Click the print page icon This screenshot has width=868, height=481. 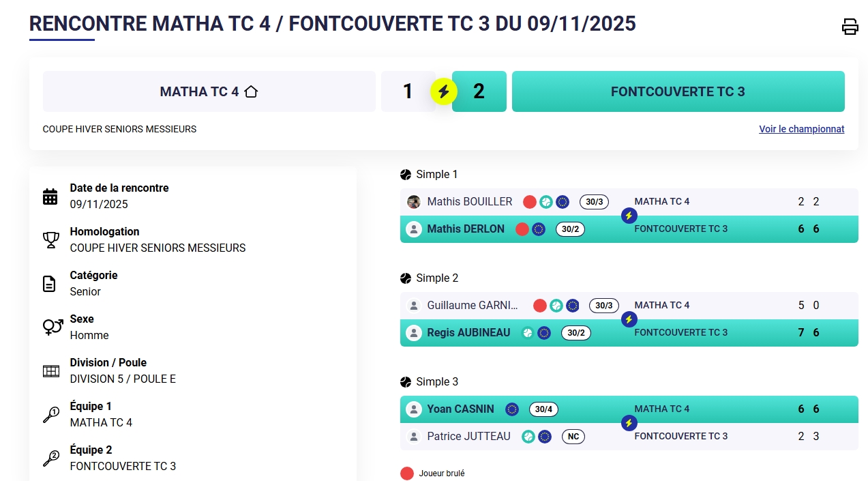850,27
